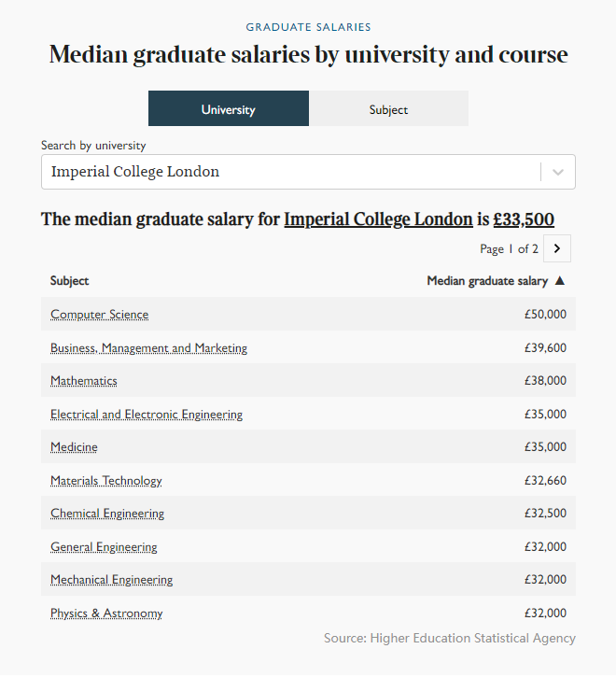Open the Materials Technology link
Image resolution: width=616 pixels, height=677 pixels.
(x=106, y=481)
